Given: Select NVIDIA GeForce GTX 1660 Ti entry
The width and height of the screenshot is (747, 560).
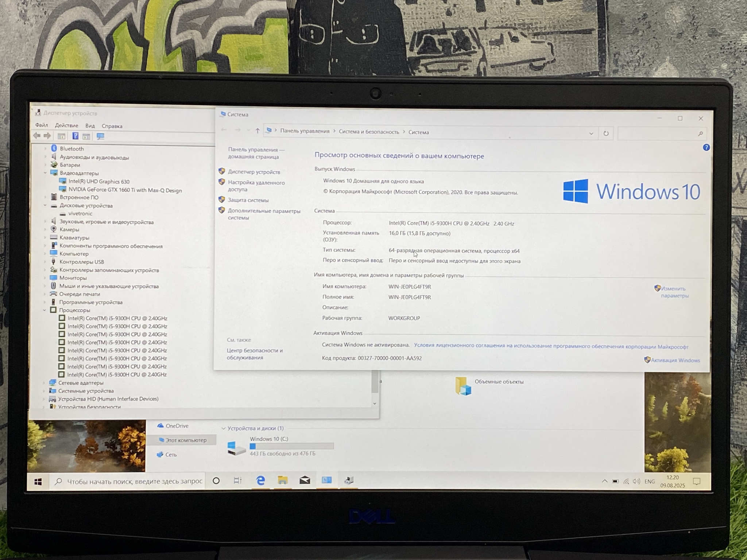Looking at the screenshot, I should [125, 190].
